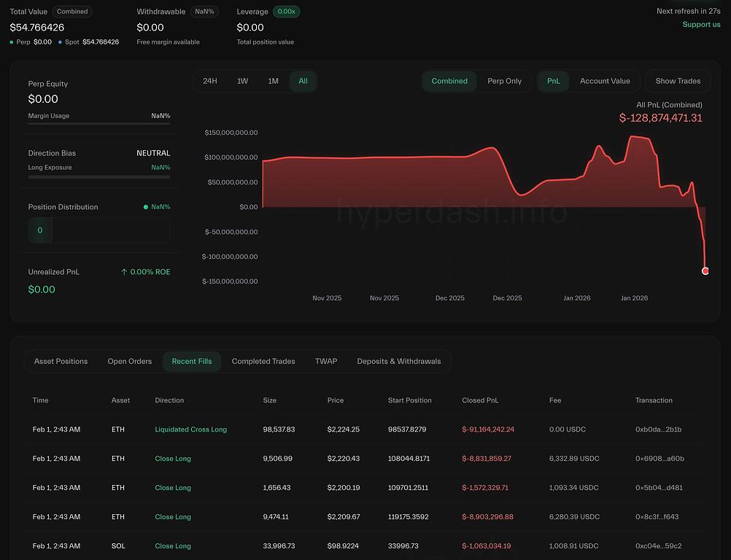
Task: Open transaction 0xb0da...2b1b link
Action: [658, 429]
